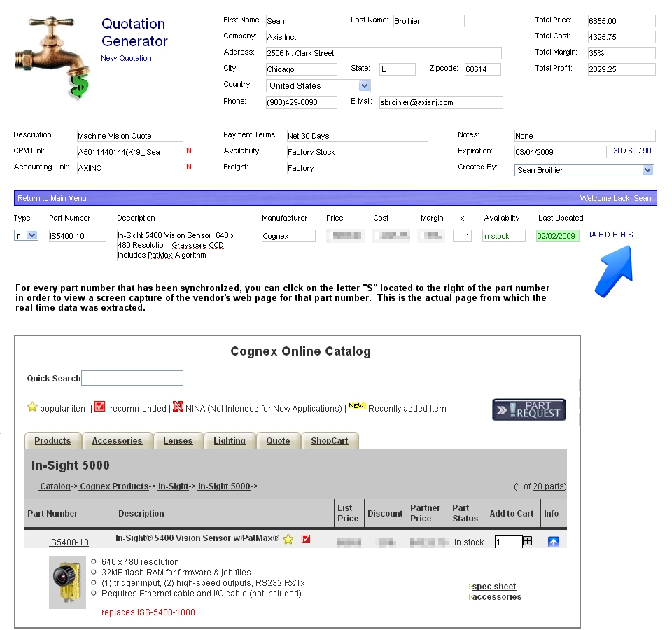Click the S screen capture letter link

click(631, 234)
